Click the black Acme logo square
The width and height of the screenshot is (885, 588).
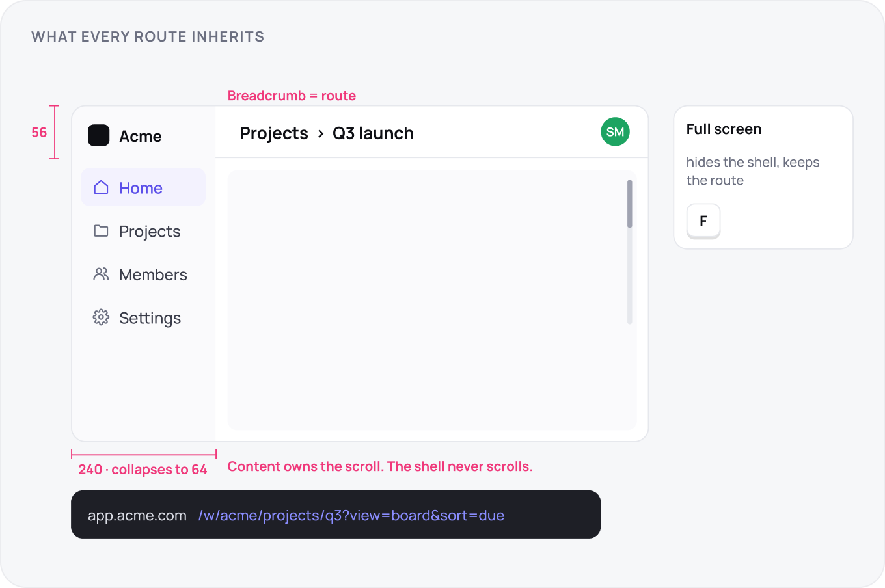pos(99,135)
